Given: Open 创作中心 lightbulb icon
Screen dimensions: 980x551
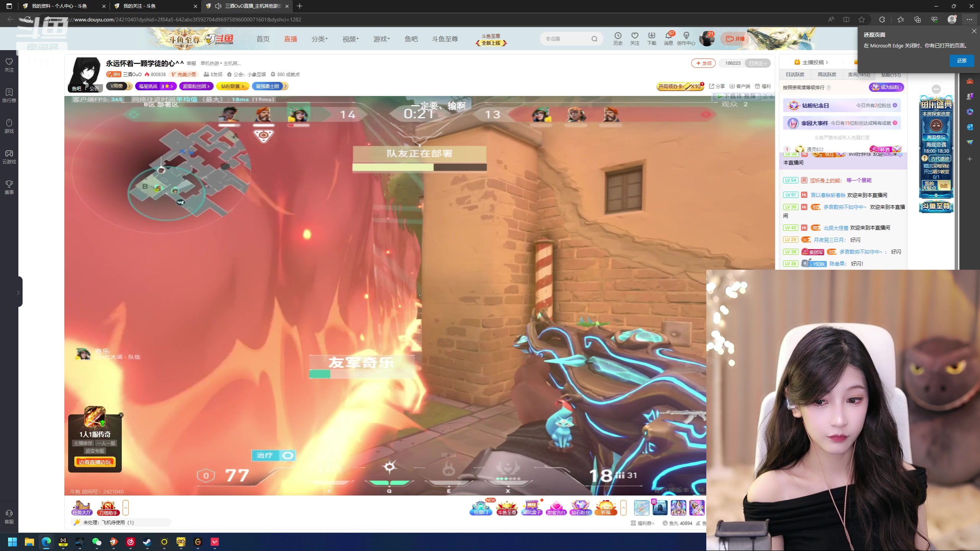Looking at the screenshot, I should tap(686, 39).
